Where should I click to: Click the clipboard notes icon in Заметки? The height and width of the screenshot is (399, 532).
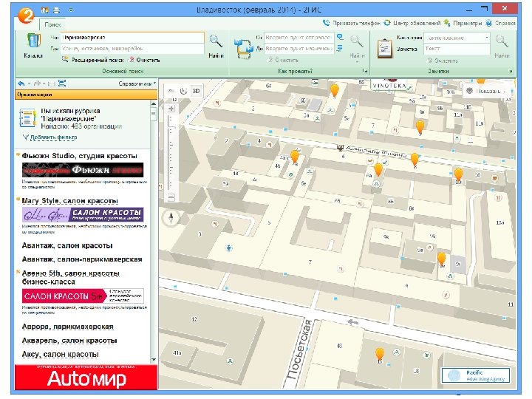(x=385, y=49)
